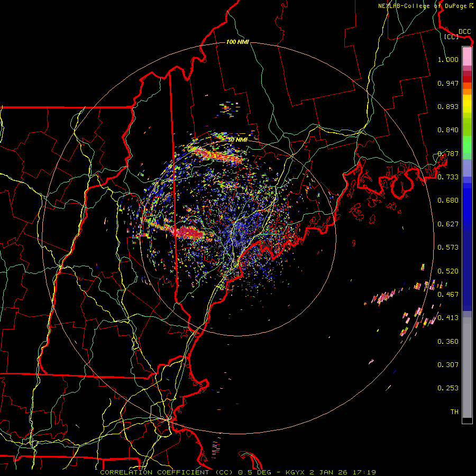Select the 0.893 legend value
The image size is (476, 476).
click(448, 106)
